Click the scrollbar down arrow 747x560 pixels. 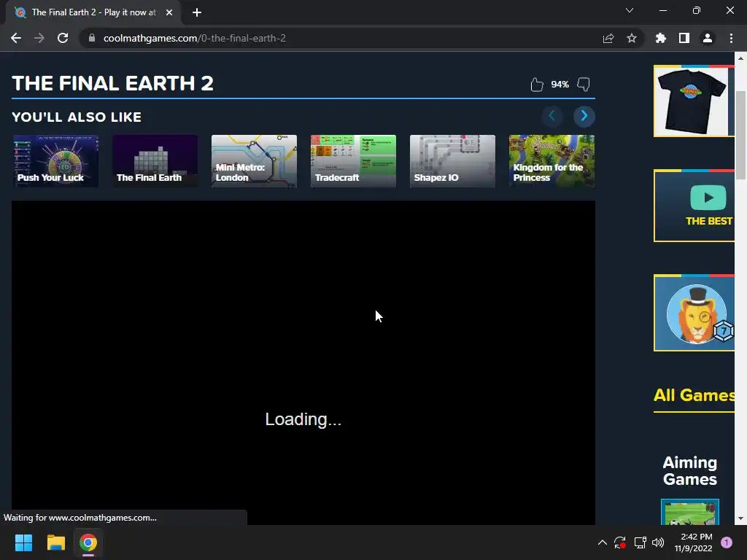click(x=740, y=518)
